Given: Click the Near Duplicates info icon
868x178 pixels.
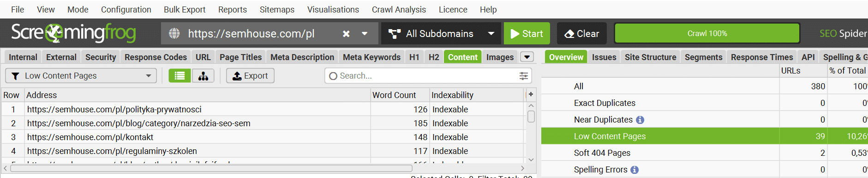Looking at the screenshot, I should [640, 120].
